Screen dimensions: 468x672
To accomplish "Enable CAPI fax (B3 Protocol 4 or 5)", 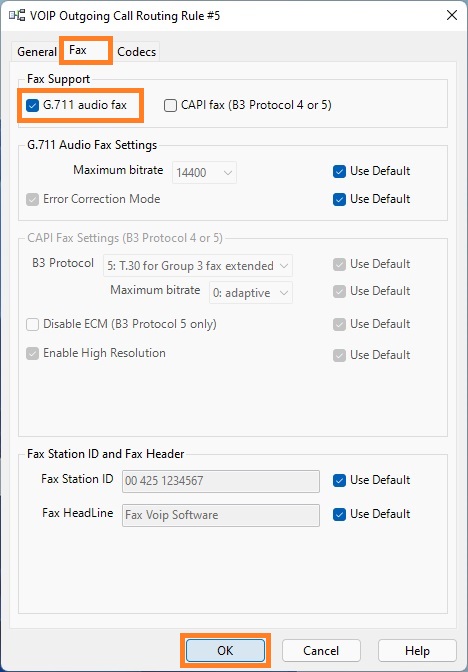I will coord(171,105).
